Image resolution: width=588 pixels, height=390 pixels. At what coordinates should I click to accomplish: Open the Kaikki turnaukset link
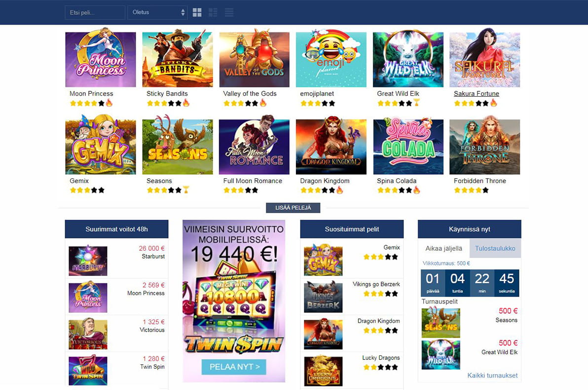pyautogui.click(x=492, y=375)
